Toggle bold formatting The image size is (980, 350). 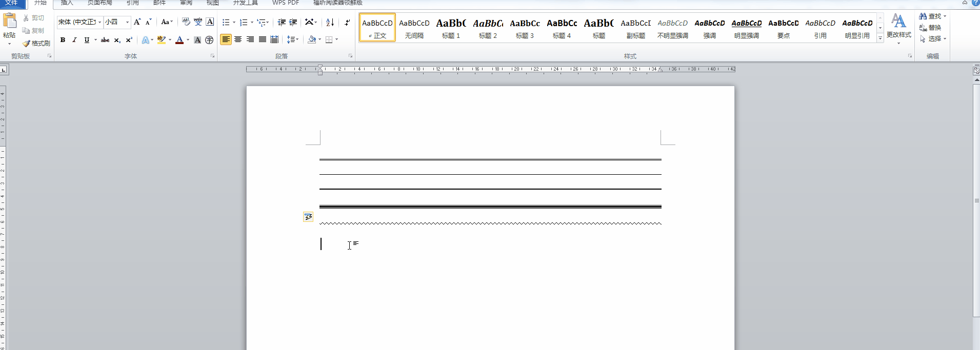[63, 40]
